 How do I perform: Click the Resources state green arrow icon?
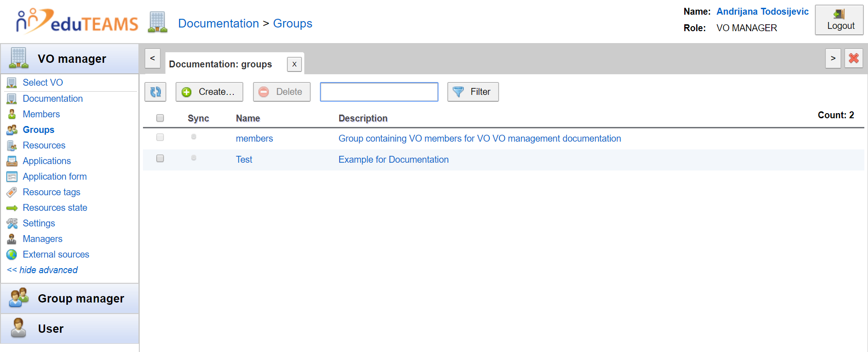point(12,208)
